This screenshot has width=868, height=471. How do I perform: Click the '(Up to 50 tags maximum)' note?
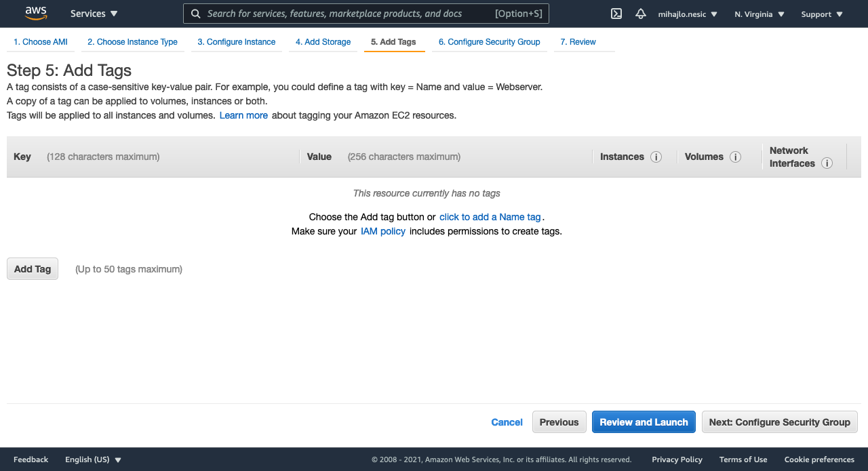click(x=129, y=269)
